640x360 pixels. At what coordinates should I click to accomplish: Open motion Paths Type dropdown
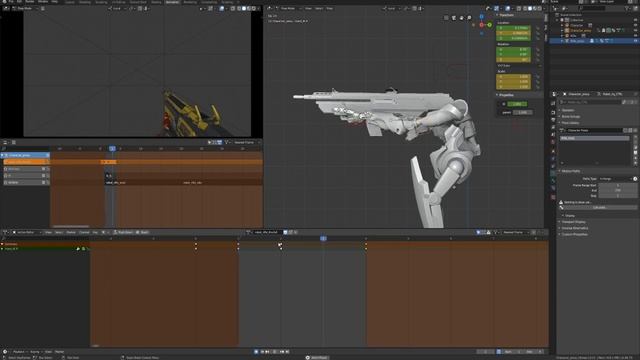615,179
